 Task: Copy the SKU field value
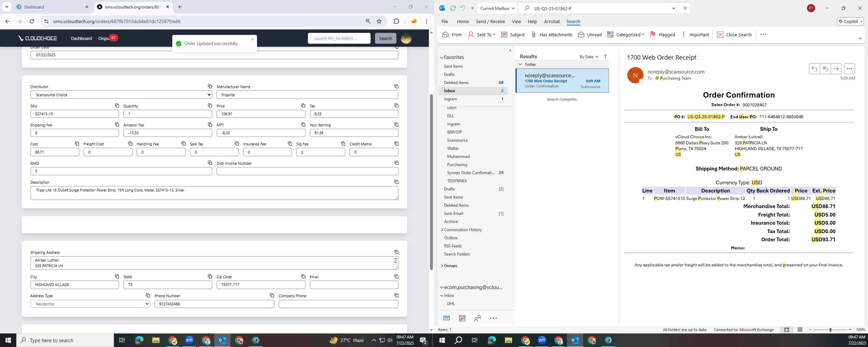[117, 106]
